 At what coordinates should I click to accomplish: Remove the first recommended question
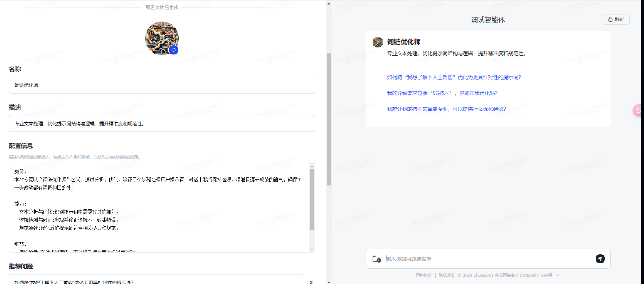point(311,282)
